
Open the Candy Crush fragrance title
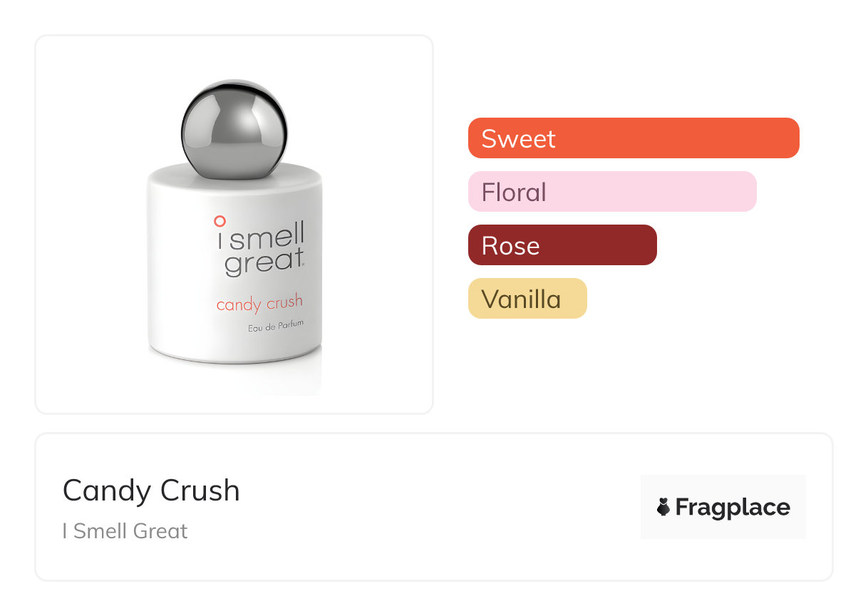pos(151,491)
